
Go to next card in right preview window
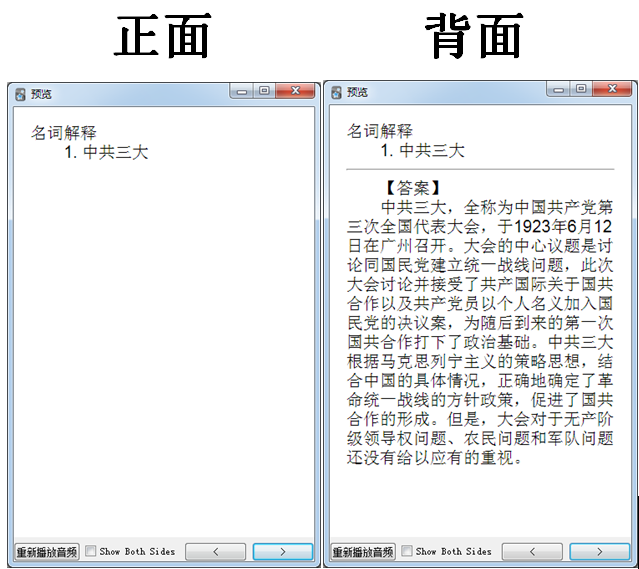point(599,552)
